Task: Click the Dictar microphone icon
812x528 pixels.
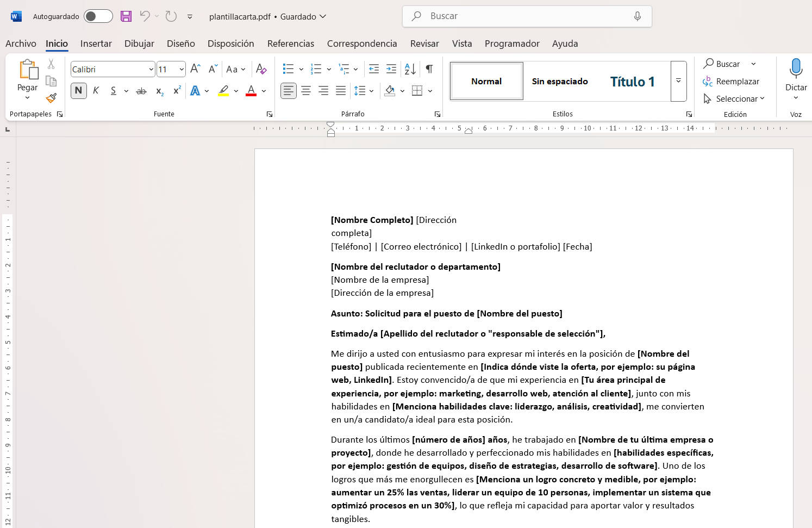Action: click(796, 69)
